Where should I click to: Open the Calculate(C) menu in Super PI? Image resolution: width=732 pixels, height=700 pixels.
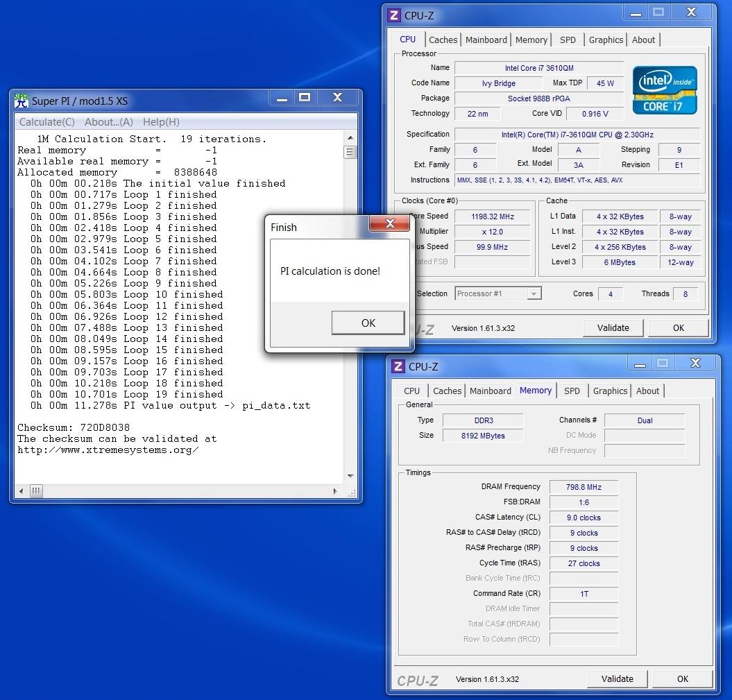tap(46, 122)
